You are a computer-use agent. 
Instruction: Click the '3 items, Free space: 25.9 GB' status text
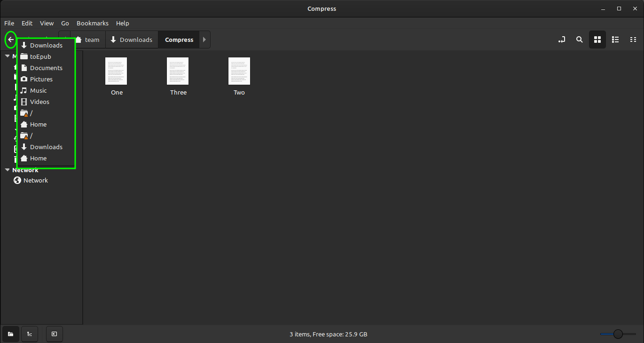point(329,335)
